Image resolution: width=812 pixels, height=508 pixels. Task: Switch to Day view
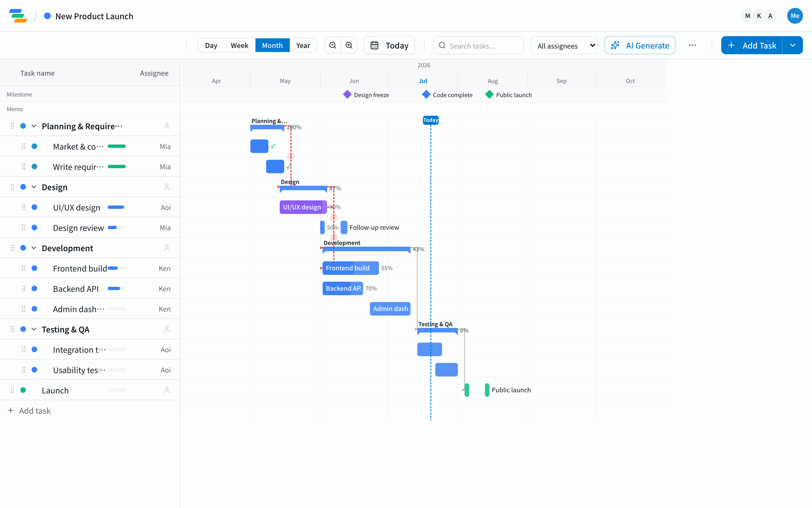211,45
